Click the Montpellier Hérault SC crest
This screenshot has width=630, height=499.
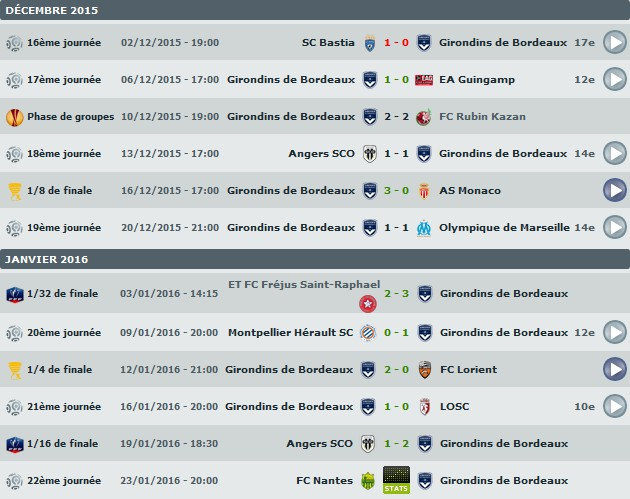coord(369,332)
